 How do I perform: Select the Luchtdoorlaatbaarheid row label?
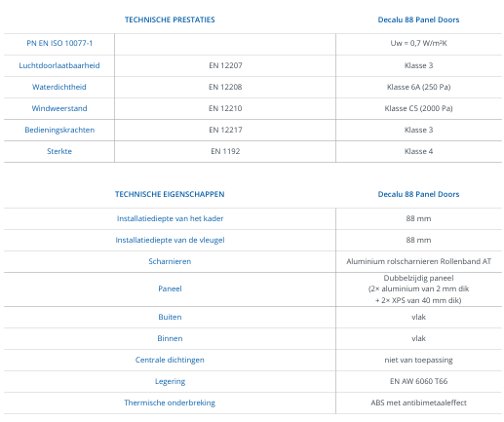click(x=59, y=65)
